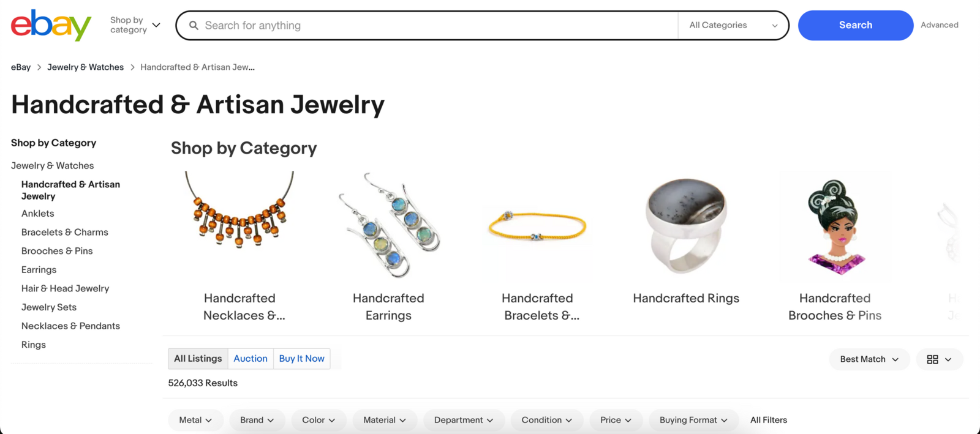Click the Search button
Screen dimensions: 980x434
click(855, 25)
